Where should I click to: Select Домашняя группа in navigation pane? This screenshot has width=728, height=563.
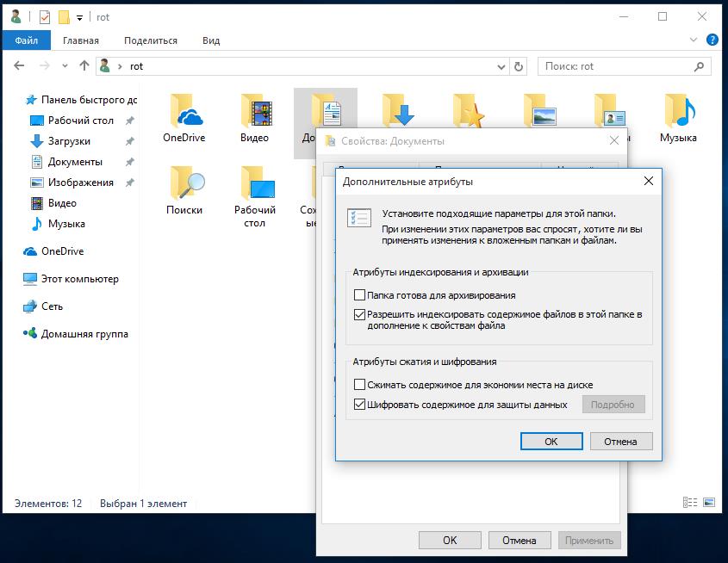tap(76, 334)
